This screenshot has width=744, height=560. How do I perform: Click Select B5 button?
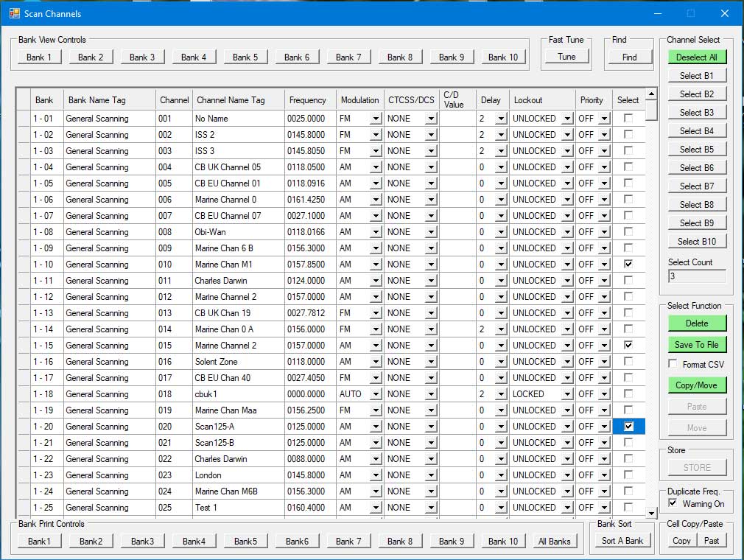point(697,150)
